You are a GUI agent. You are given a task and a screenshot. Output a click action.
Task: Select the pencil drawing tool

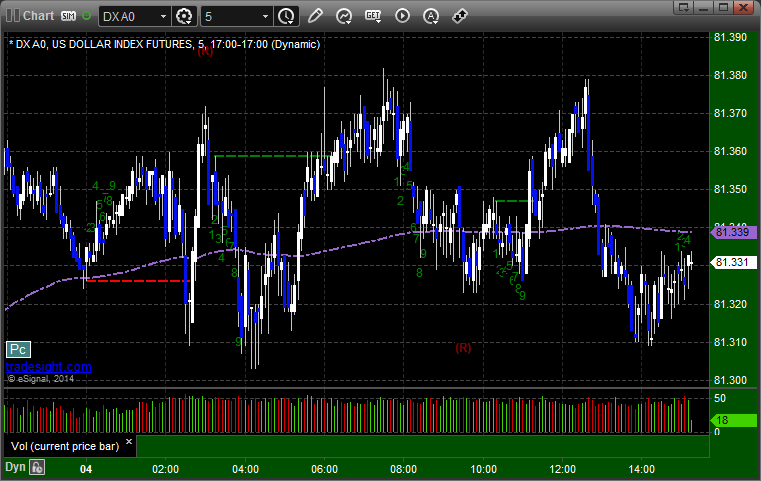click(x=315, y=16)
